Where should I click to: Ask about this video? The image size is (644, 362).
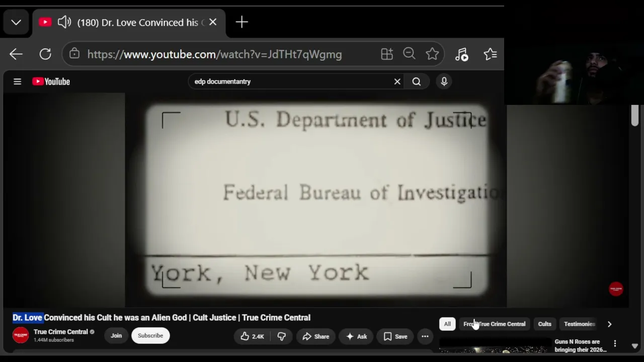click(x=356, y=336)
